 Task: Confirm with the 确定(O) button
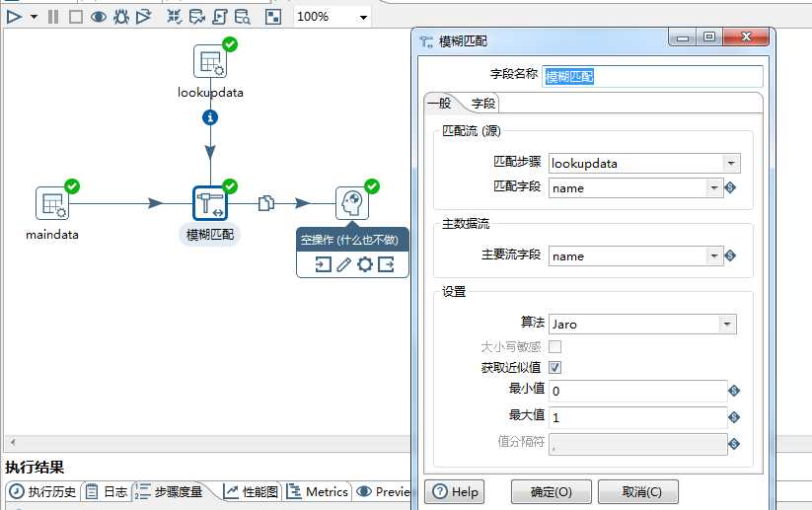[551, 491]
